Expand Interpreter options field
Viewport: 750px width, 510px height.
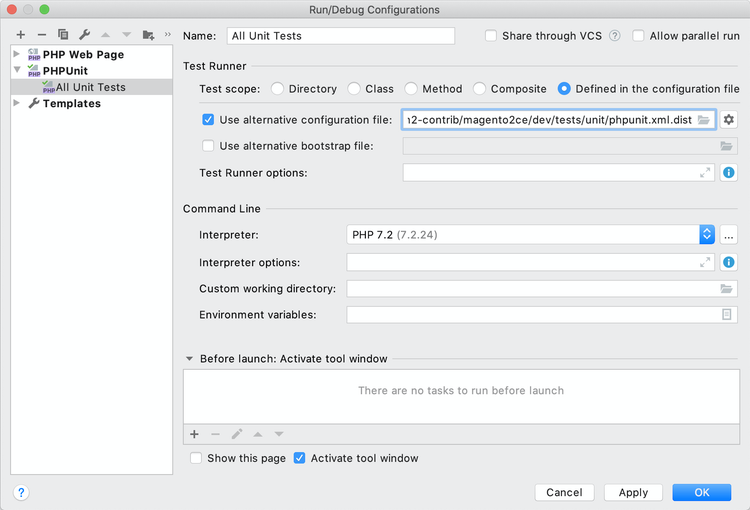coord(705,262)
